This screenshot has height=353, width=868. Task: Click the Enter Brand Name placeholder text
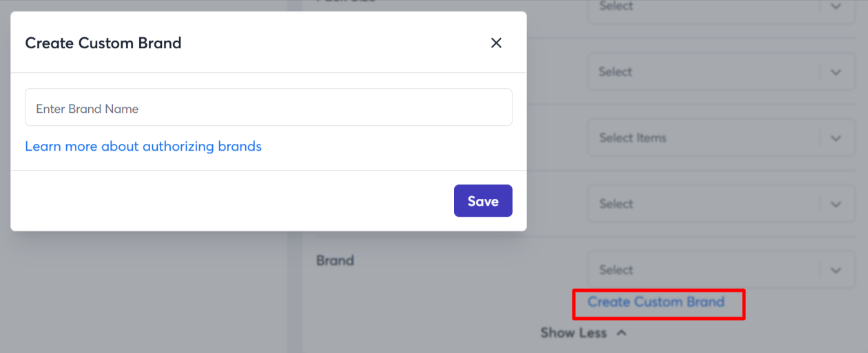pos(87,109)
